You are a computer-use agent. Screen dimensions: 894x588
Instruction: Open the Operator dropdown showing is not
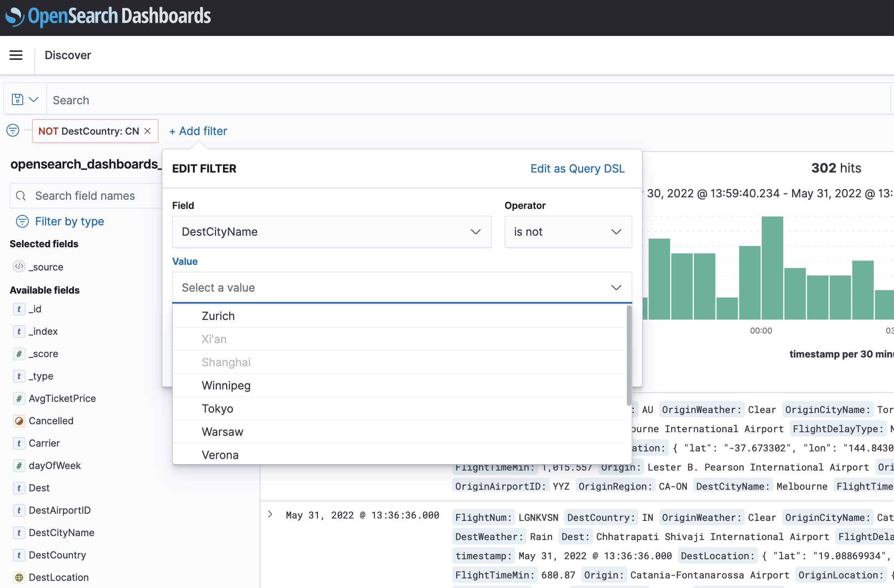pyautogui.click(x=568, y=232)
